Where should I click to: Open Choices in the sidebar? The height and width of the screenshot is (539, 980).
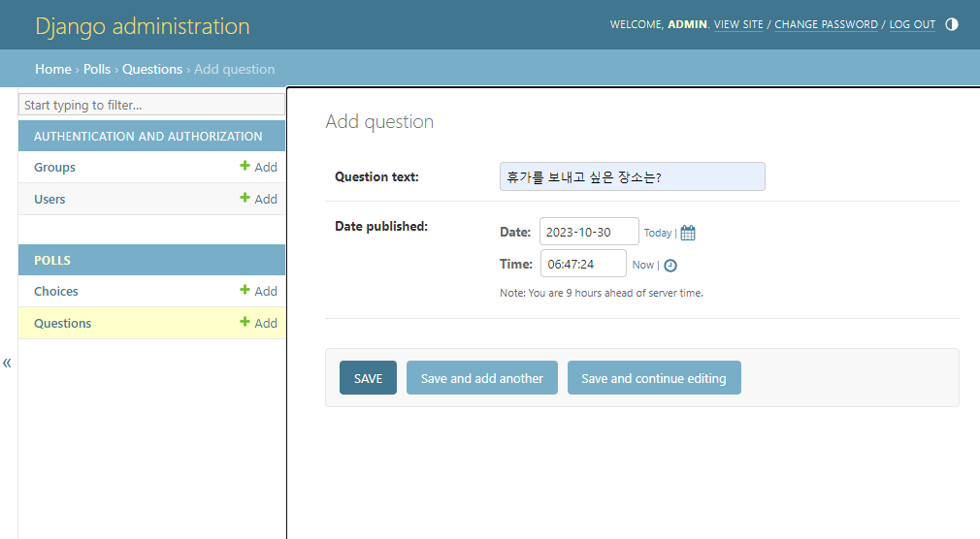pos(55,292)
